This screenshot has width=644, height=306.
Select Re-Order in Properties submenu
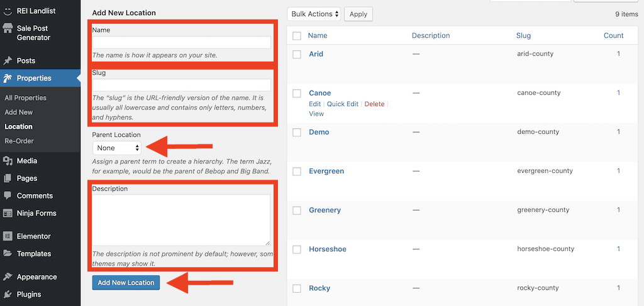point(19,141)
